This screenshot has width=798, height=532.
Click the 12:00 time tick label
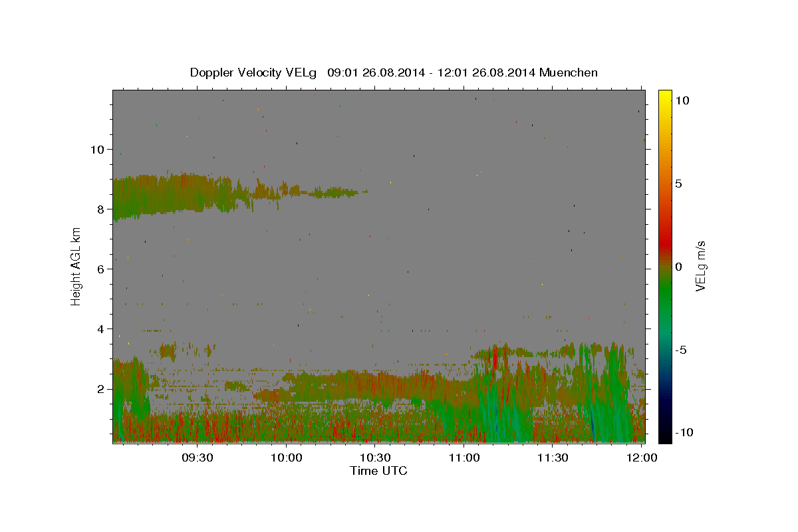(642, 458)
